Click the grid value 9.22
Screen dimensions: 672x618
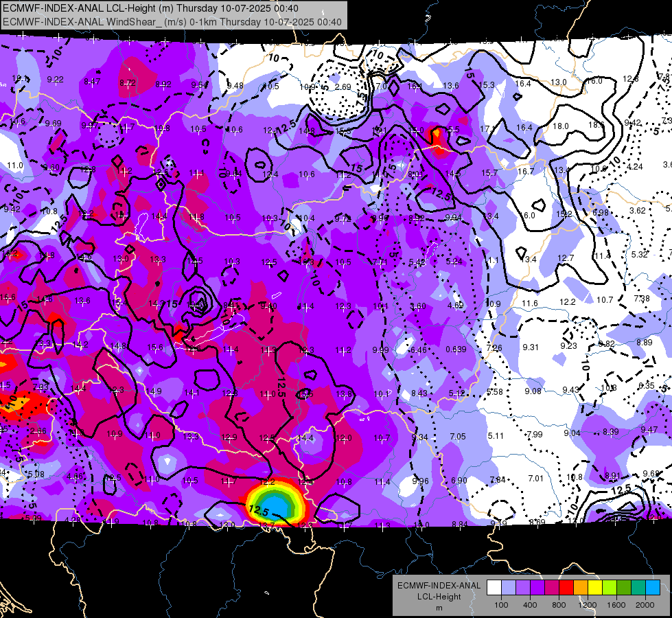[56, 80]
